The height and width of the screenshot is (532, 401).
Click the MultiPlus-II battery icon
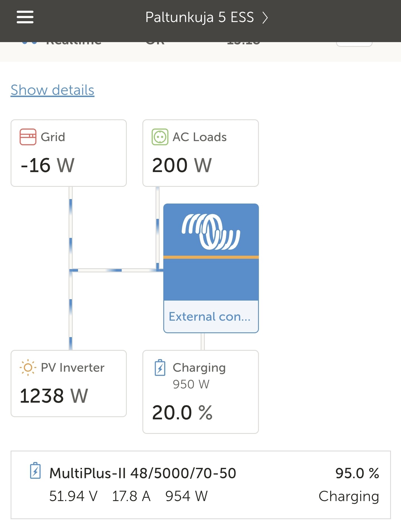click(35, 471)
